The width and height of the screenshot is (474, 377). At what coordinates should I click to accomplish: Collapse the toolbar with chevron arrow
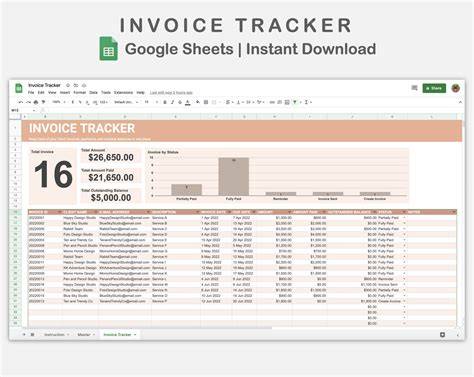click(x=460, y=102)
